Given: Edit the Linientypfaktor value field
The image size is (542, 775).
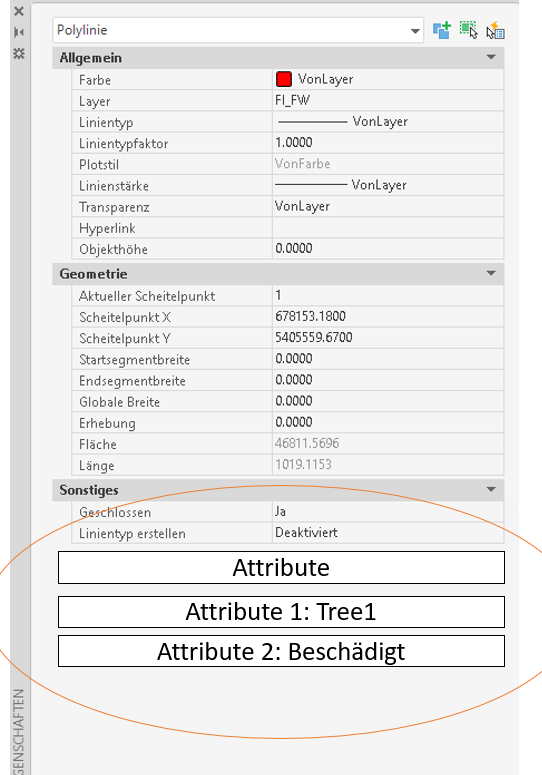Looking at the screenshot, I should click(388, 143).
